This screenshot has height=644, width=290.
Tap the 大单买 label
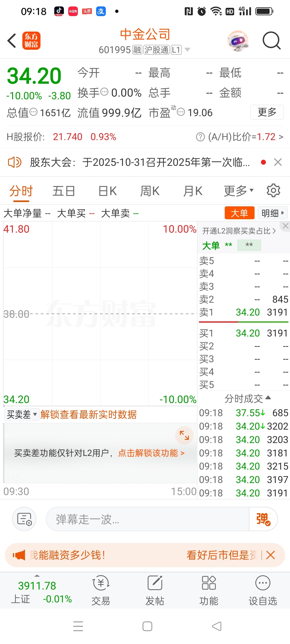[71, 214]
